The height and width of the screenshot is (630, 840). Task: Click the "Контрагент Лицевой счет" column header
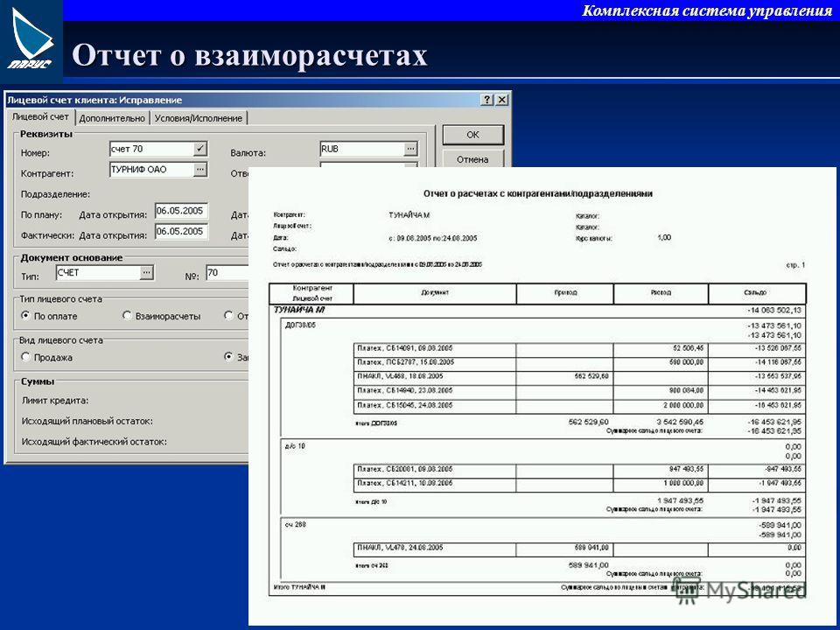click(311, 293)
